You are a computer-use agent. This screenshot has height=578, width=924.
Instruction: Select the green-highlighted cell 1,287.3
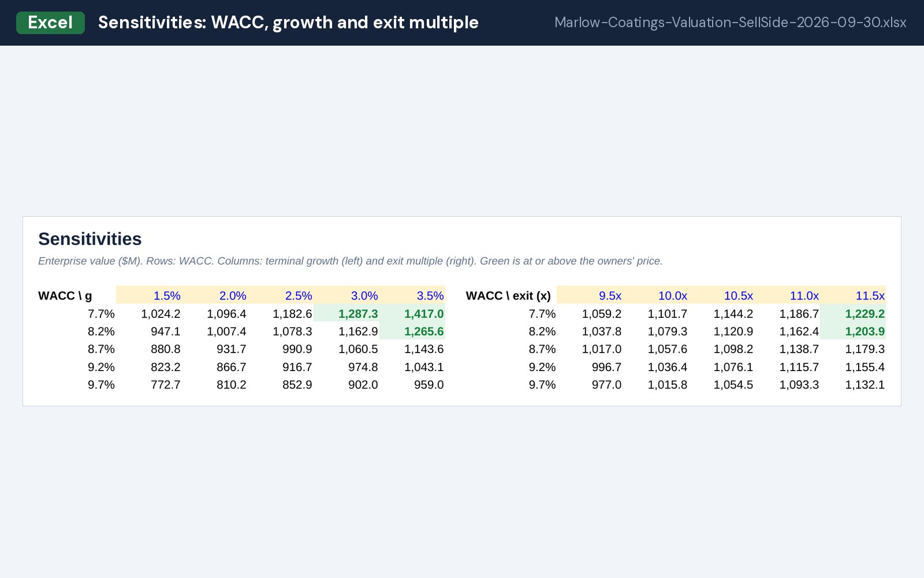pos(346,313)
